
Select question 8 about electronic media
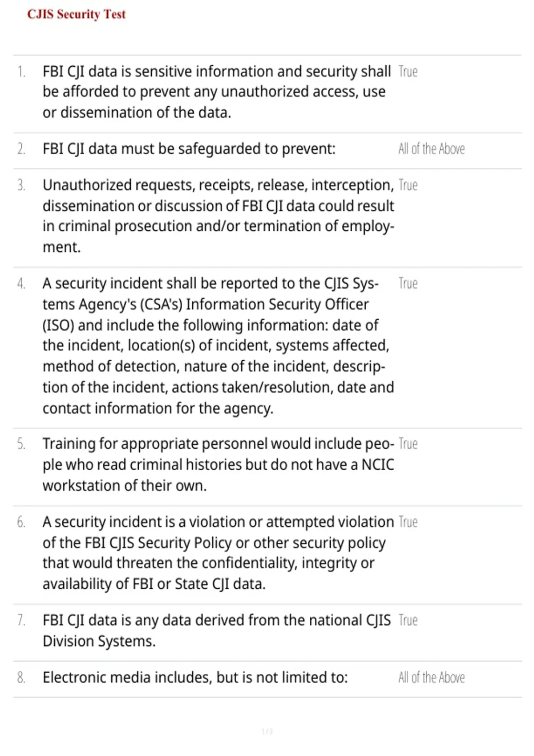click(195, 677)
